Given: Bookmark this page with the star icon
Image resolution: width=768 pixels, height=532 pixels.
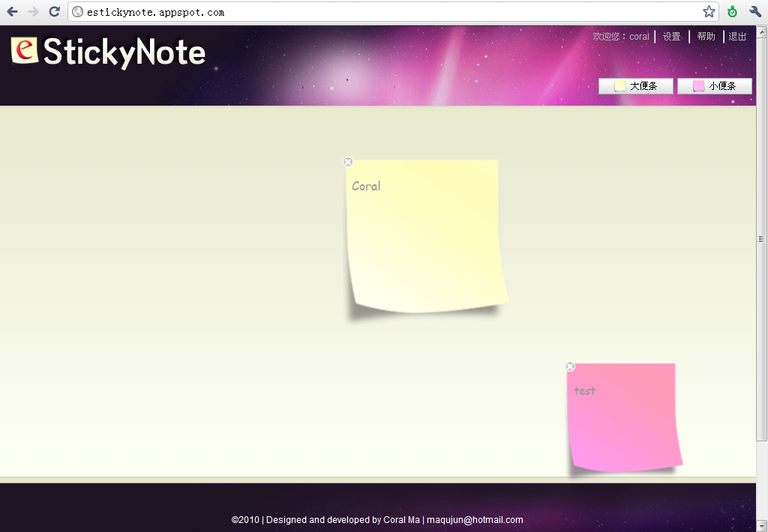Looking at the screenshot, I should (709, 12).
